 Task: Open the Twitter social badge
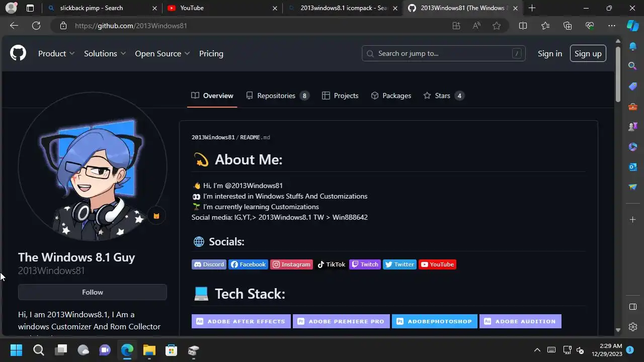[400, 264]
